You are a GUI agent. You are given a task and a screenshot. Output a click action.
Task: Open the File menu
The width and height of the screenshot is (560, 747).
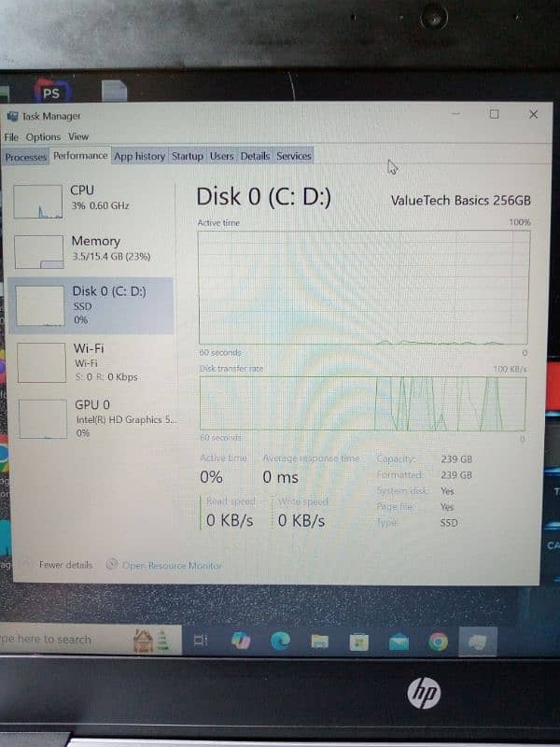(x=11, y=136)
